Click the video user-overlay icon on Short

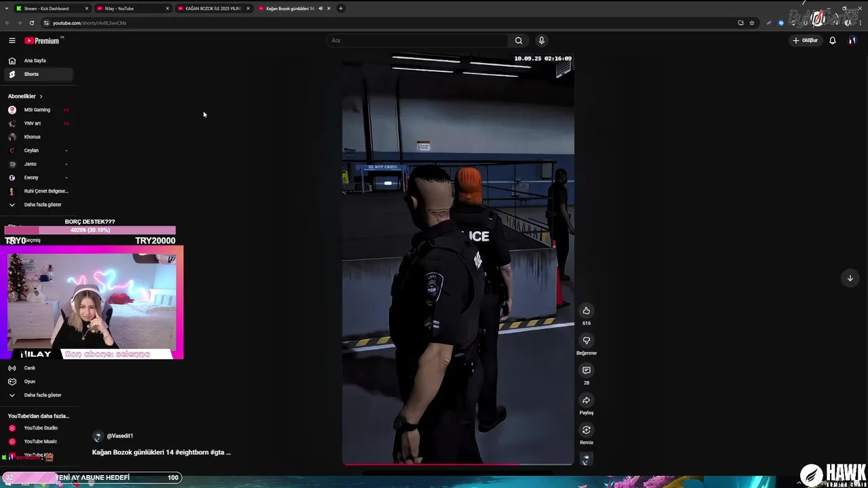[x=587, y=459]
